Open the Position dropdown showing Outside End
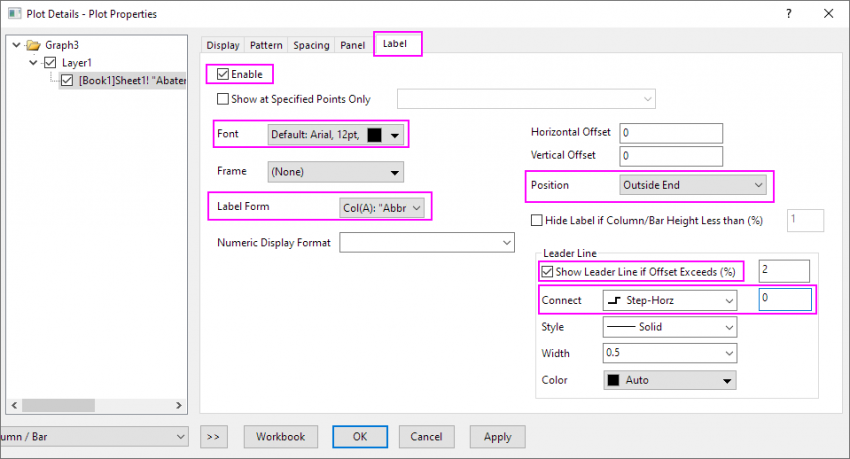This screenshot has width=850, height=459. (x=692, y=185)
